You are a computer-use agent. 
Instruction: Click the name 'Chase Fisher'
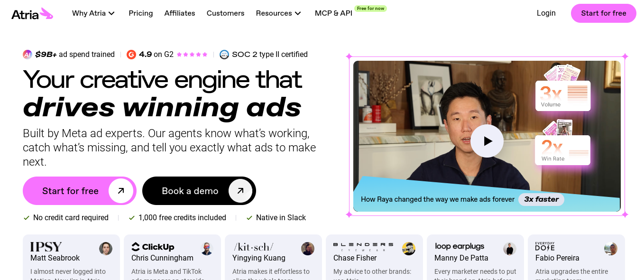355,258
